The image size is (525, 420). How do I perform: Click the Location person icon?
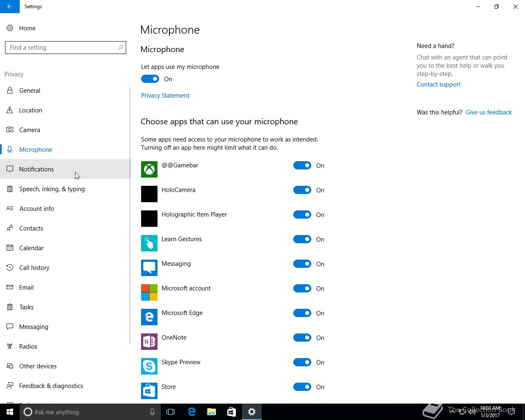click(10, 110)
